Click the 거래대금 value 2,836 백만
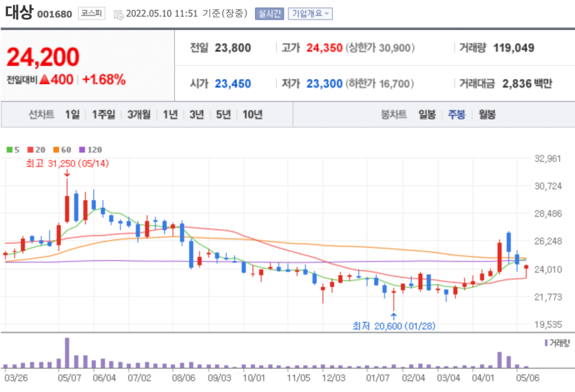575x392 pixels. point(527,84)
